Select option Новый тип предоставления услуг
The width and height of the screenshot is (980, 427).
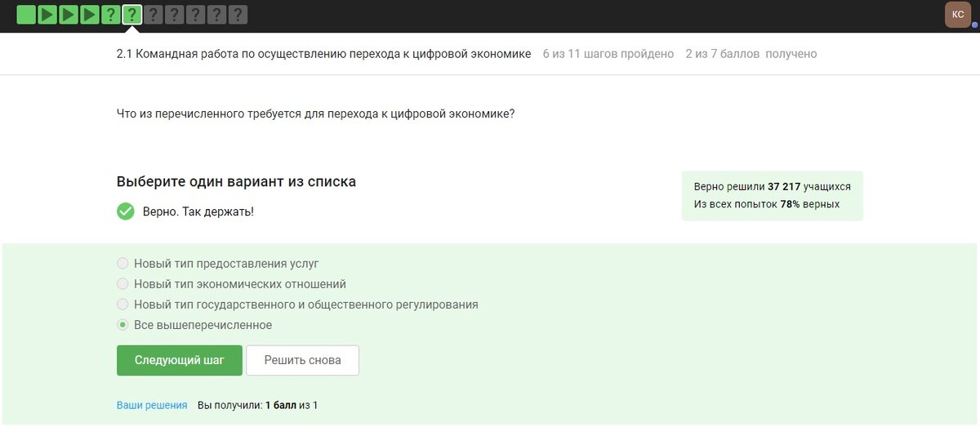point(217,264)
